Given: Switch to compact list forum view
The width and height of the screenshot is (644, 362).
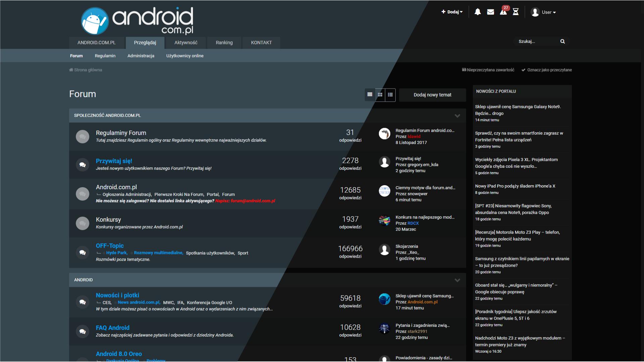Looking at the screenshot, I should coord(390,95).
